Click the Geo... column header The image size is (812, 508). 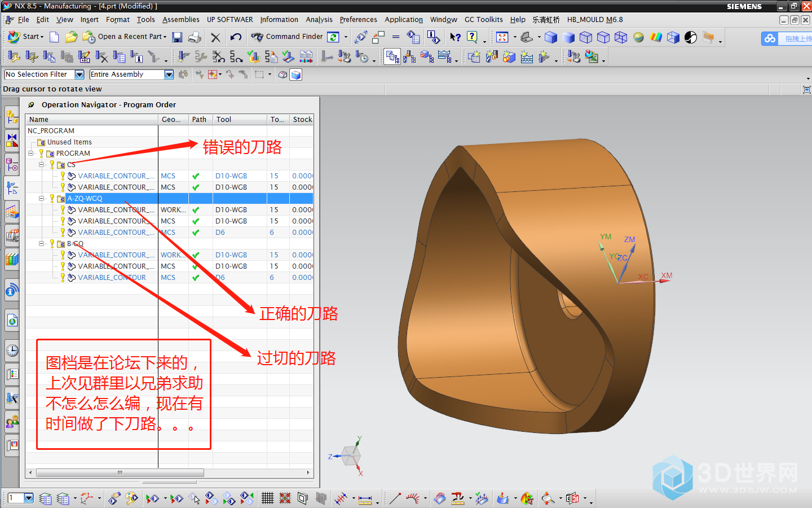[173, 120]
